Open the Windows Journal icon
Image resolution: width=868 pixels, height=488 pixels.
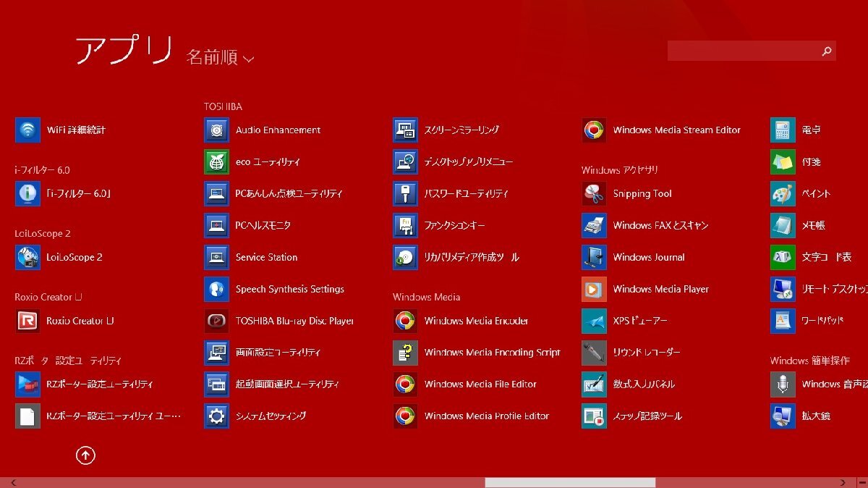click(594, 257)
